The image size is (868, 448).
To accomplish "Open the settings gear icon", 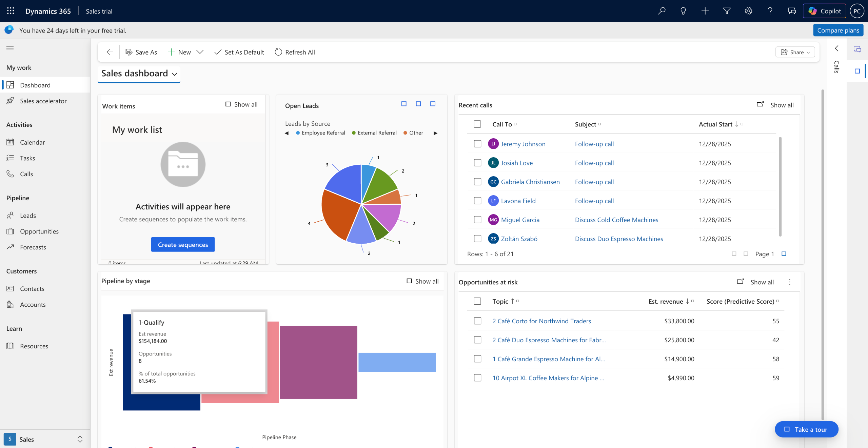I will pyautogui.click(x=748, y=11).
